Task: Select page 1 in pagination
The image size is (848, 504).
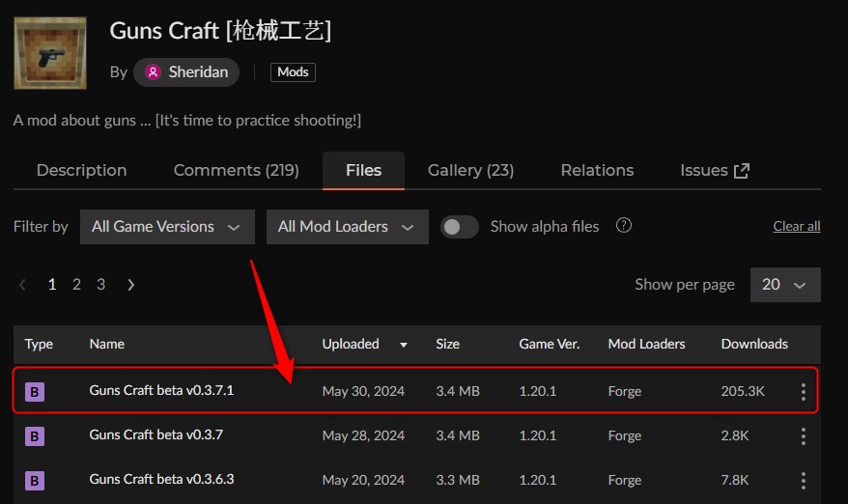Action: click(x=52, y=285)
